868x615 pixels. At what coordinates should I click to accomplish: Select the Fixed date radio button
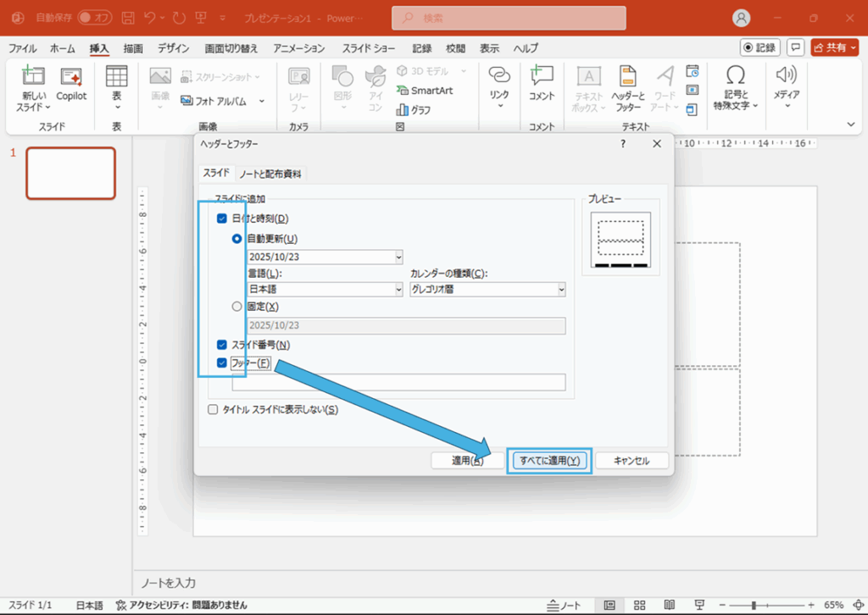tap(237, 307)
